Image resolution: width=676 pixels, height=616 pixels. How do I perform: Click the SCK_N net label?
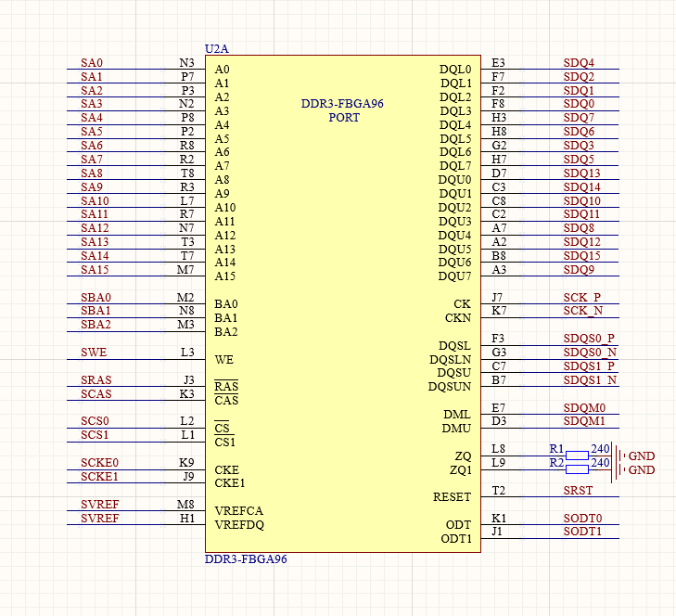tap(583, 311)
